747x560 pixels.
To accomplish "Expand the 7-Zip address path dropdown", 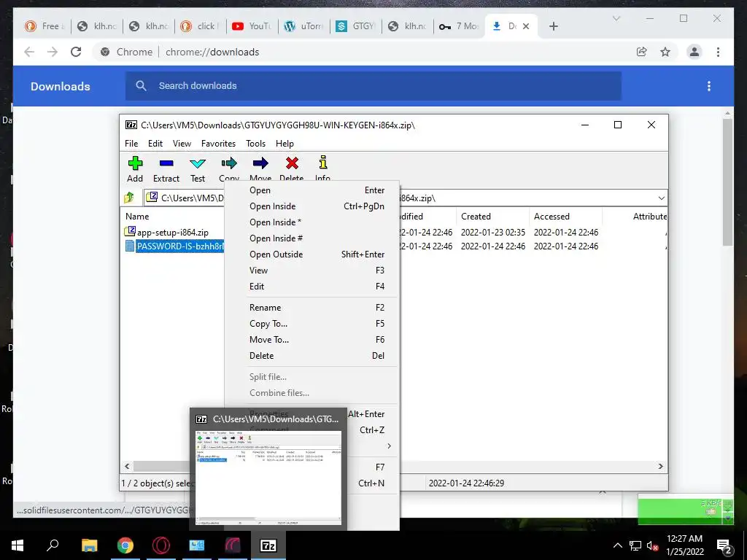I will pos(661,198).
